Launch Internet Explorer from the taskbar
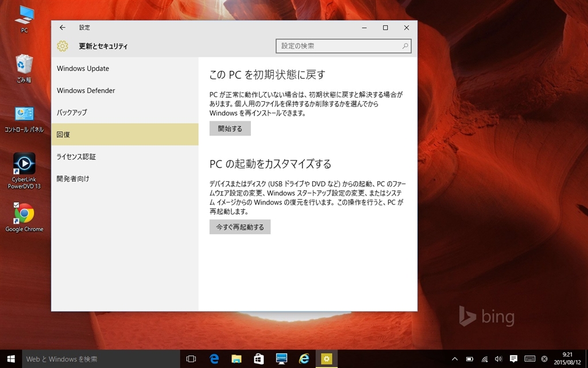Viewport: 588px width, 368px height. 304,359
